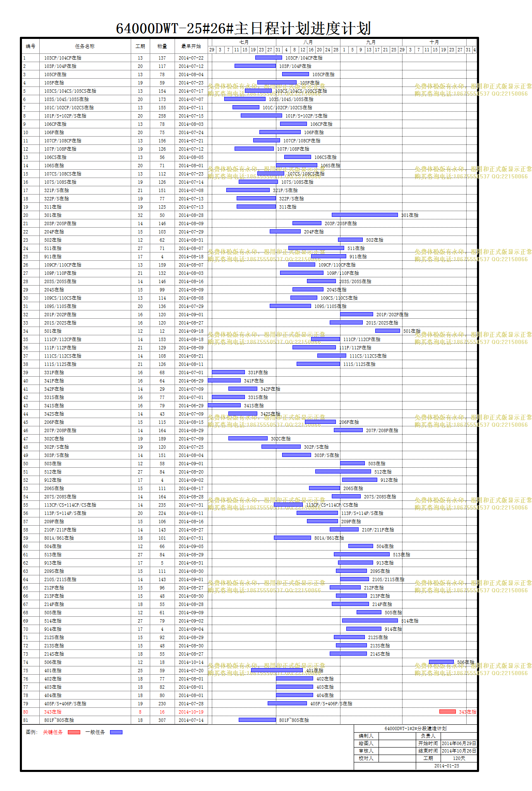Select the 十月 month header in timeline
The height and width of the screenshot is (791, 532).
pos(434,42)
